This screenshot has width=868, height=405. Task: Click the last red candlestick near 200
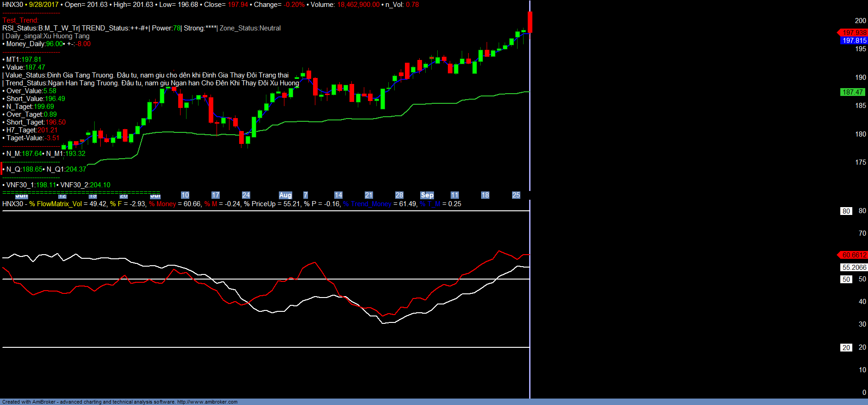click(530, 22)
